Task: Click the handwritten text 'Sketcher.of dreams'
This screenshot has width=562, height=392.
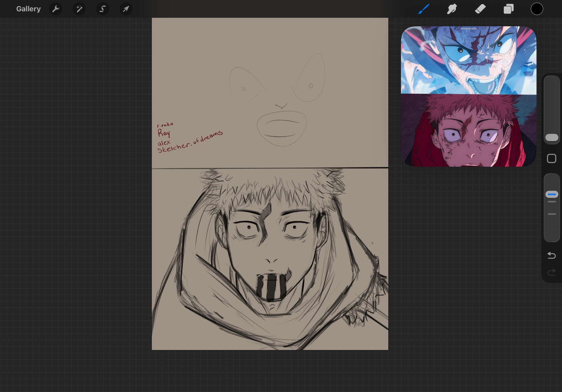Action: (190, 142)
